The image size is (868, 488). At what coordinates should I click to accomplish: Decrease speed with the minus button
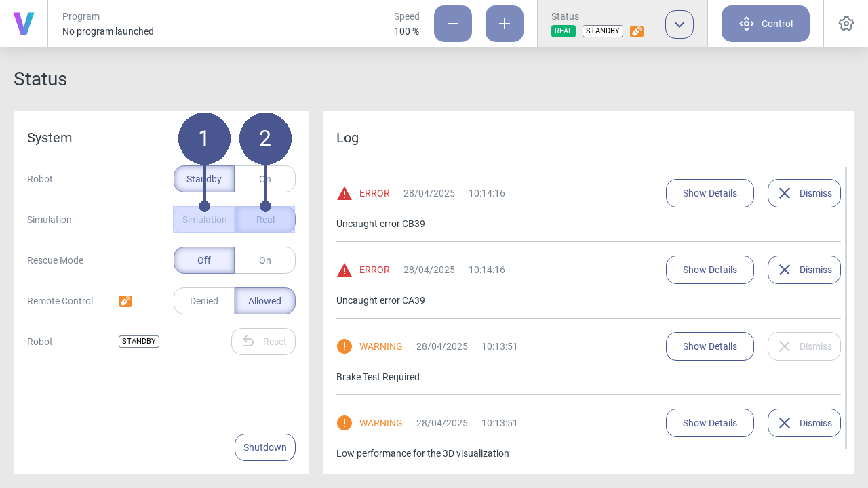[453, 24]
